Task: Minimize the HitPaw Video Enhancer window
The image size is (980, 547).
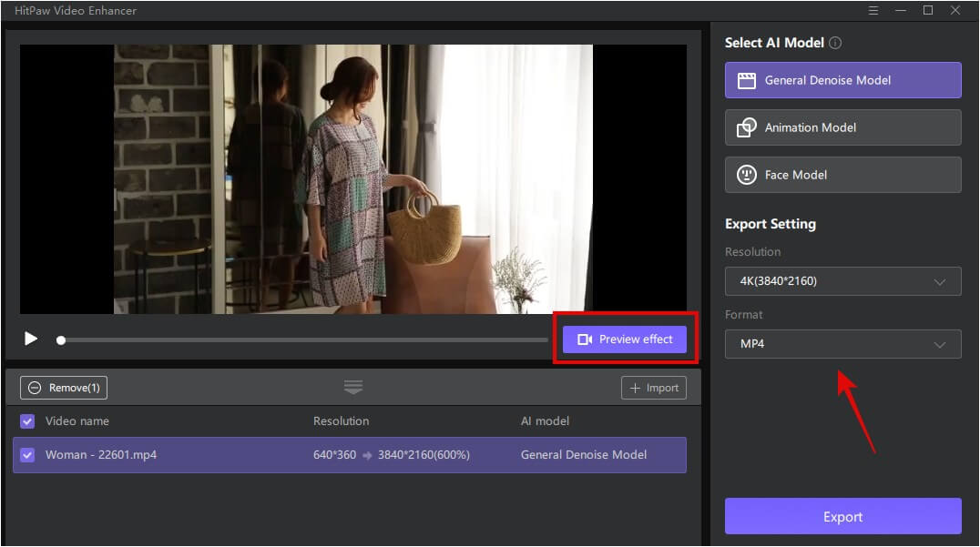Action: pos(901,11)
